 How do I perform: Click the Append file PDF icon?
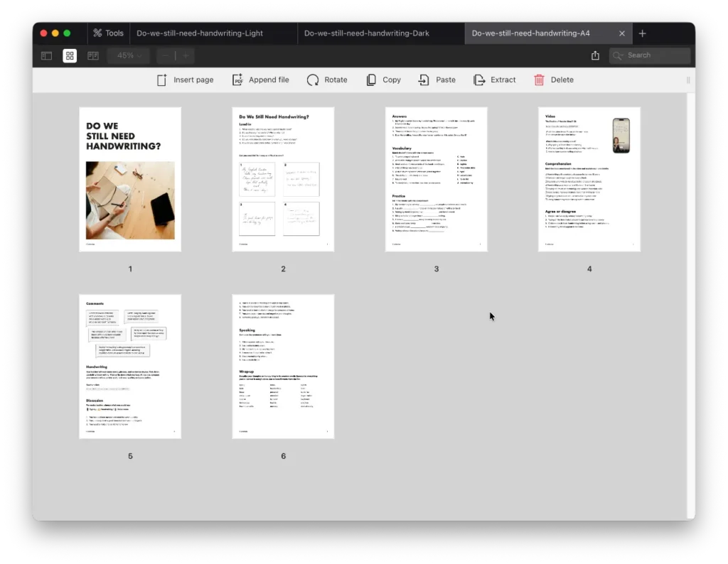[237, 80]
